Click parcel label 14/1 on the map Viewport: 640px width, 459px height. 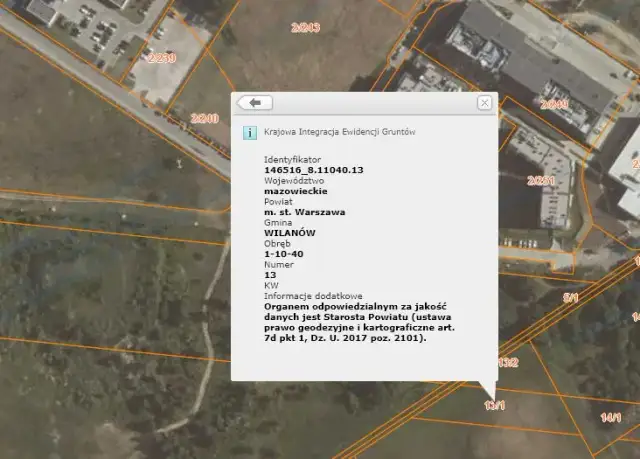coord(611,417)
